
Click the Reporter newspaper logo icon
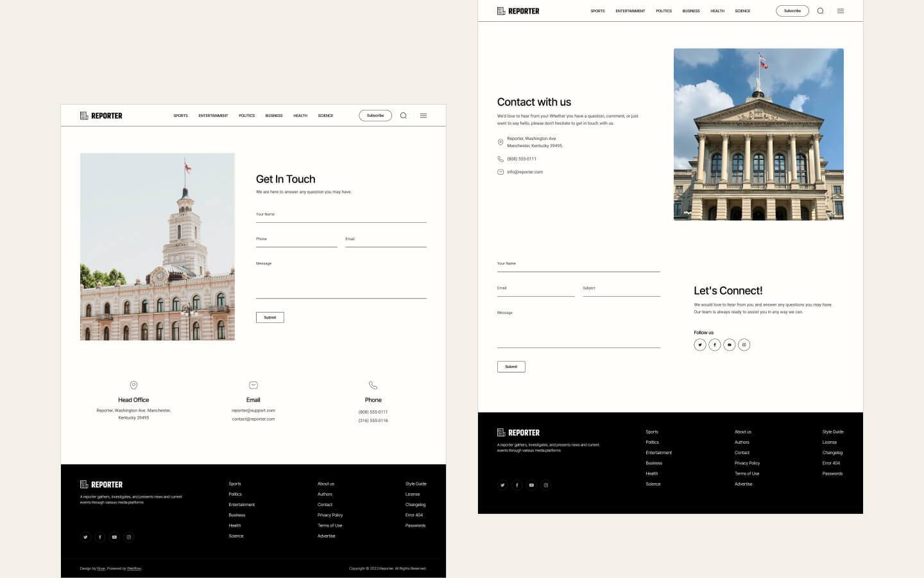click(84, 116)
